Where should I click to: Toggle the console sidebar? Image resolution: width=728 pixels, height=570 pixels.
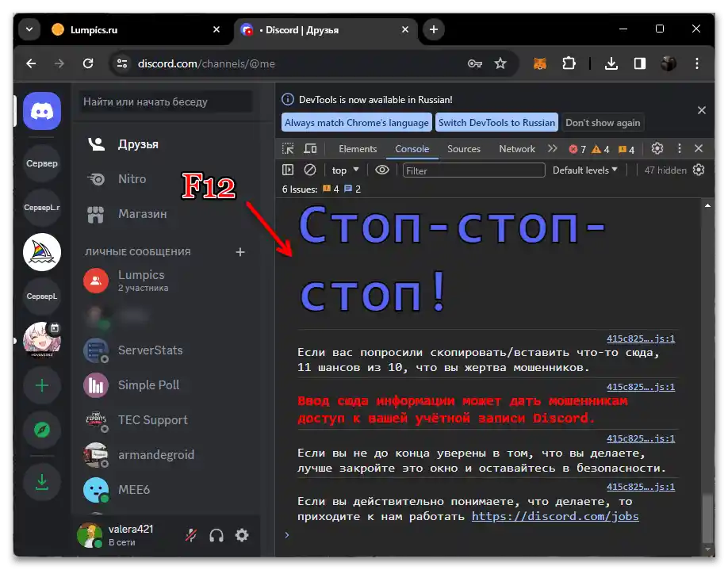[288, 170]
